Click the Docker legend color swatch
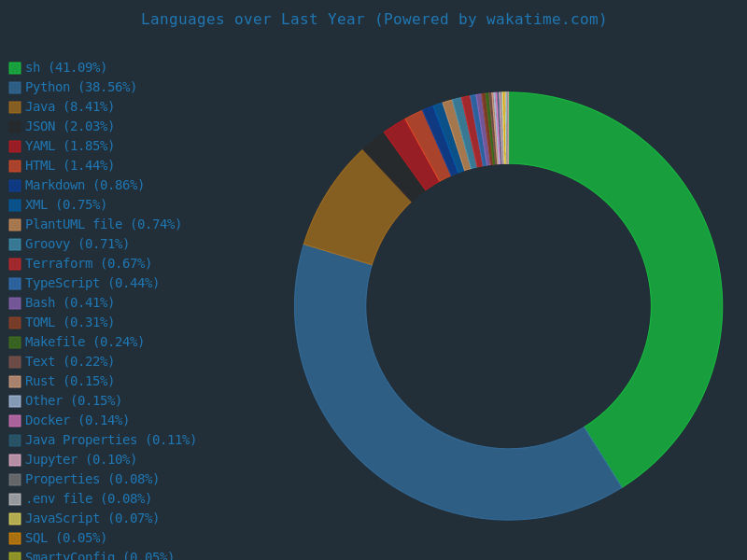Image resolution: width=747 pixels, height=560 pixels. [15, 421]
